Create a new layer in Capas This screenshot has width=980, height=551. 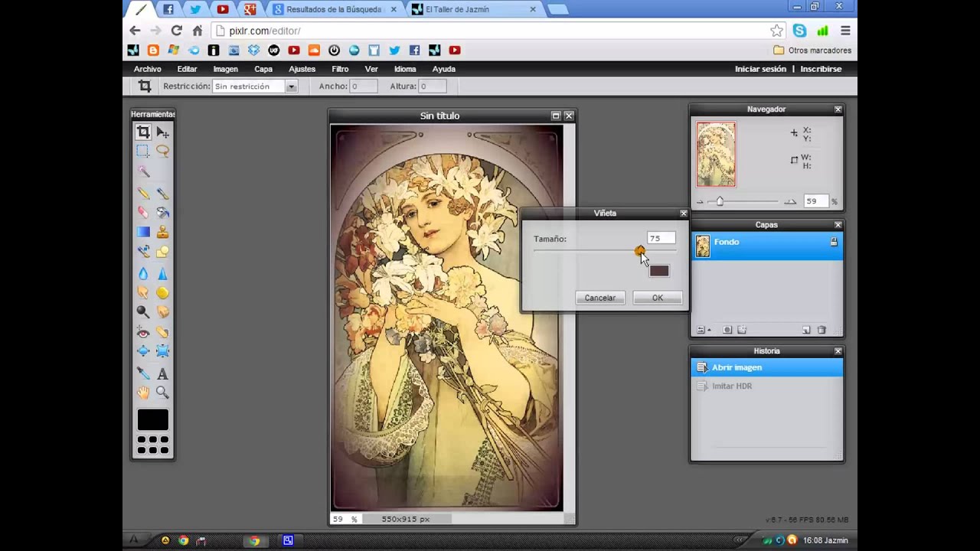point(806,330)
